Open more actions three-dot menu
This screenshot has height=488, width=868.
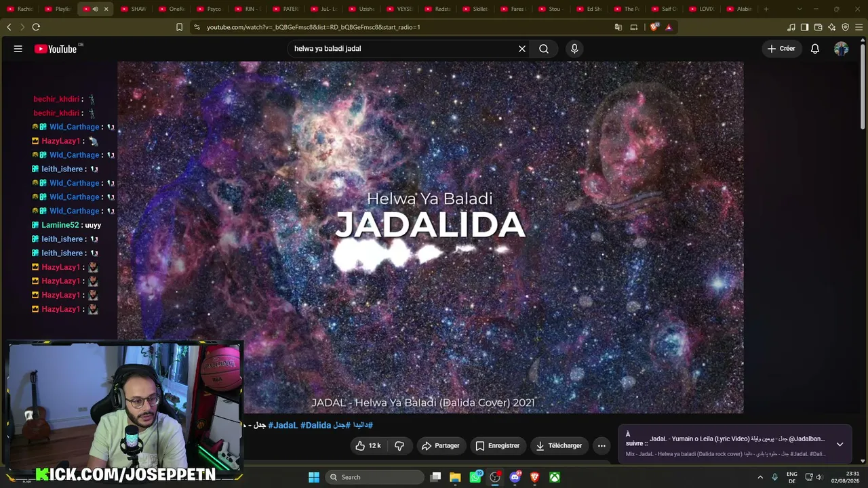pyautogui.click(x=601, y=446)
